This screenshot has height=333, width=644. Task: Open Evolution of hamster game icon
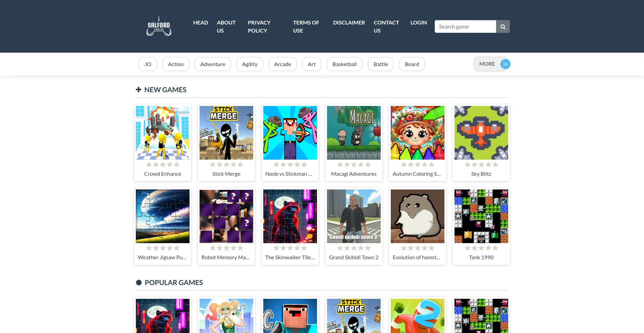(418, 216)
